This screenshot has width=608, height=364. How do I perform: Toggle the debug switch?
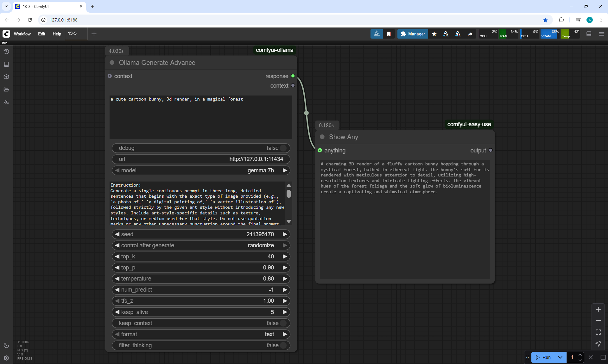283,148
